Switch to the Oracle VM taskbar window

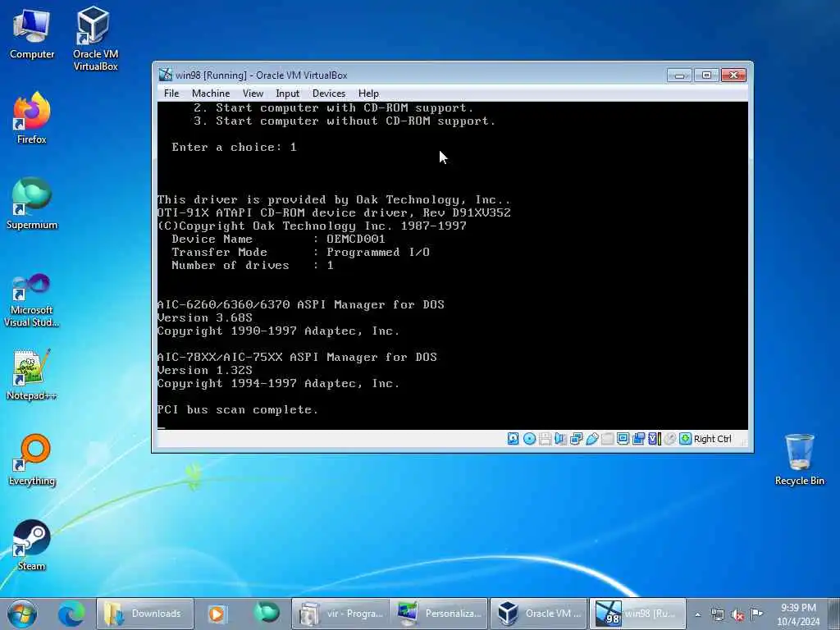pyautogui.click(x=538, y=614)
